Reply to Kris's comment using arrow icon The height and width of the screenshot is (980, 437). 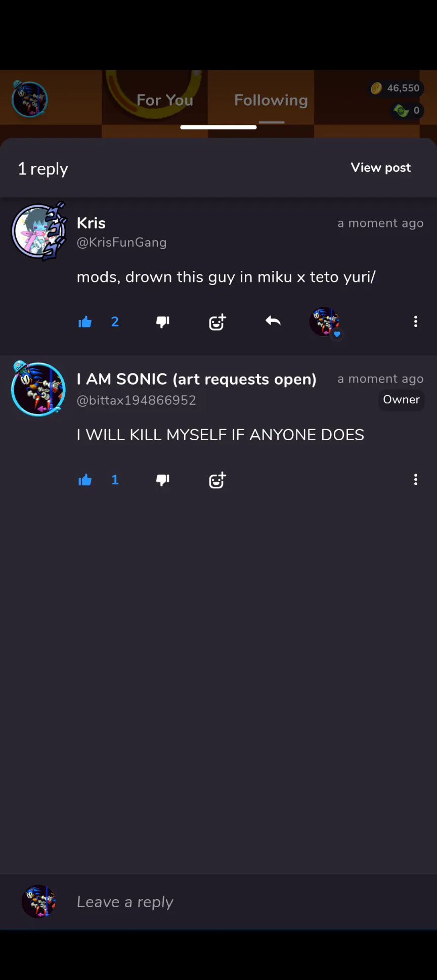click(x=273, y=321)
